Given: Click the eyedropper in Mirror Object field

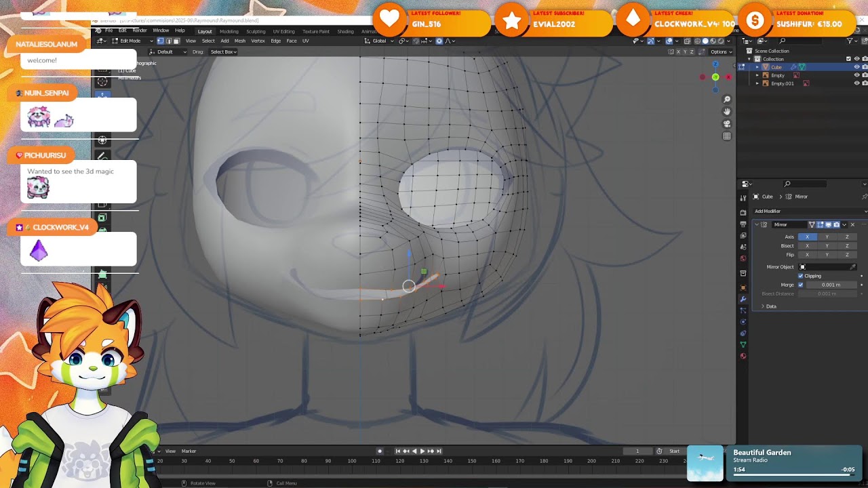Looking at the screenshot, I should (853, 267).
